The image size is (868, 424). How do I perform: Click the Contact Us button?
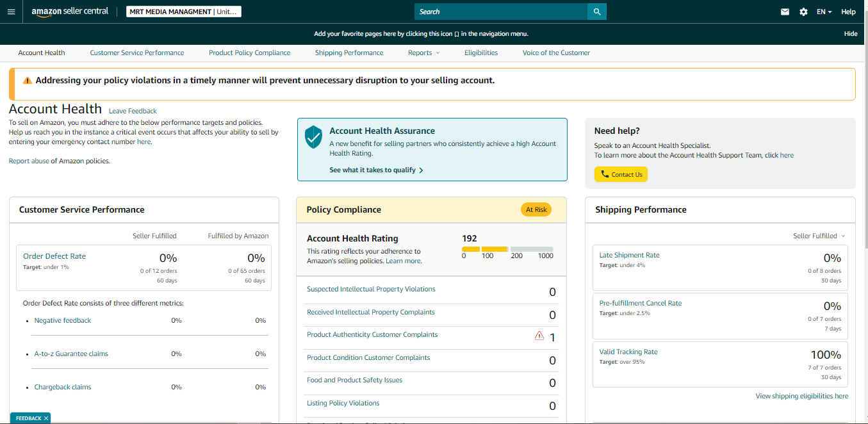(x=621, y=174)
